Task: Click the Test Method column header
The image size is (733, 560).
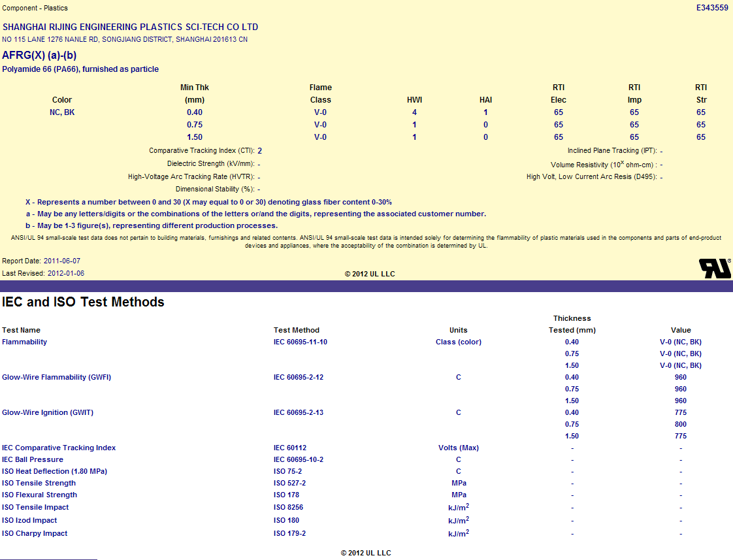Action: pyautogui.click(x=297, y=330)
